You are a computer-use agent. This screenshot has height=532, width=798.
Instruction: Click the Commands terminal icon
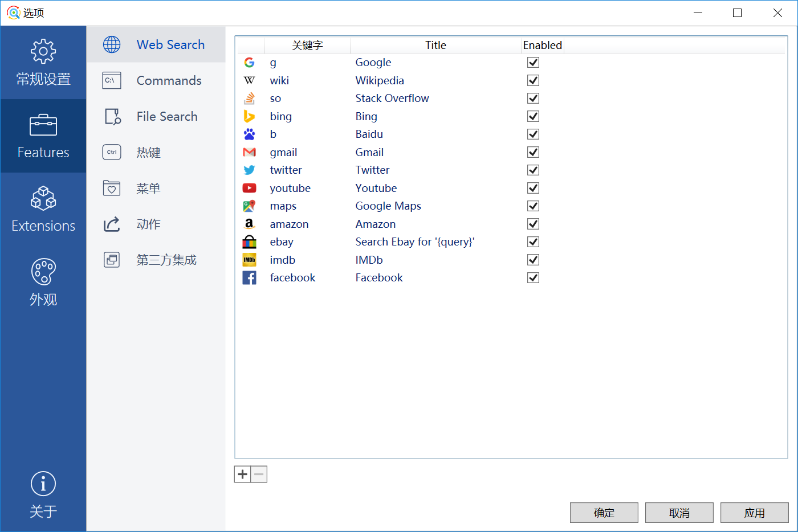[112, 80]
